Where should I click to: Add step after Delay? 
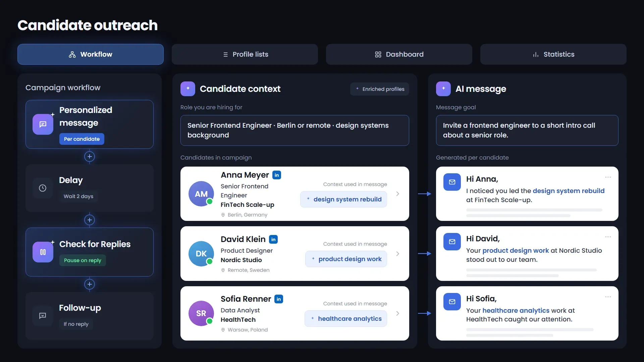pyautogui.click(x=90, y=220)
